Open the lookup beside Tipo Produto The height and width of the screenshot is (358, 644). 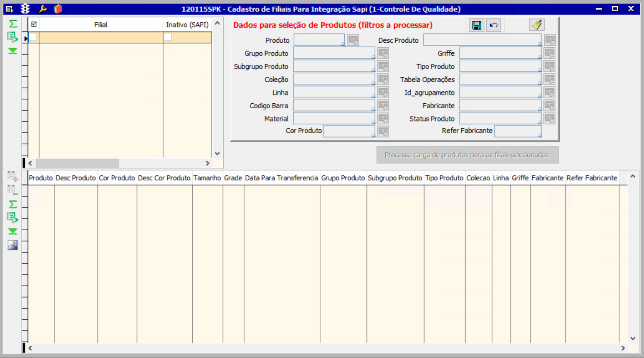(x=550, y=66)
